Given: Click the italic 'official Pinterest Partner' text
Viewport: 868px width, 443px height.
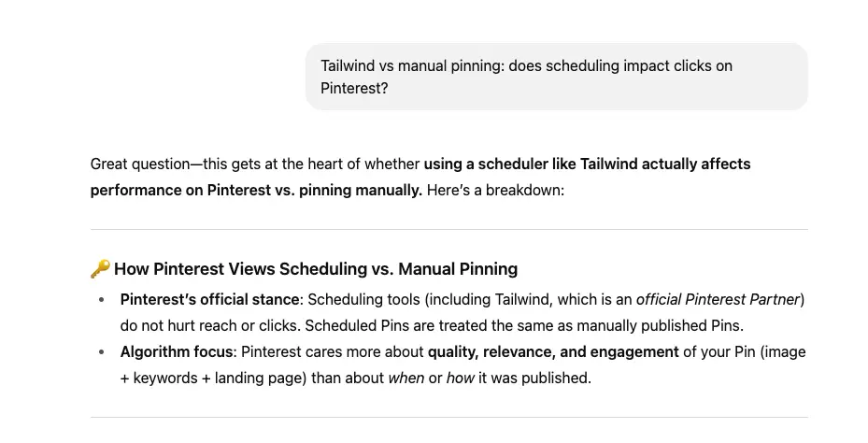Looking at the screenshot, I should (718, 300).
